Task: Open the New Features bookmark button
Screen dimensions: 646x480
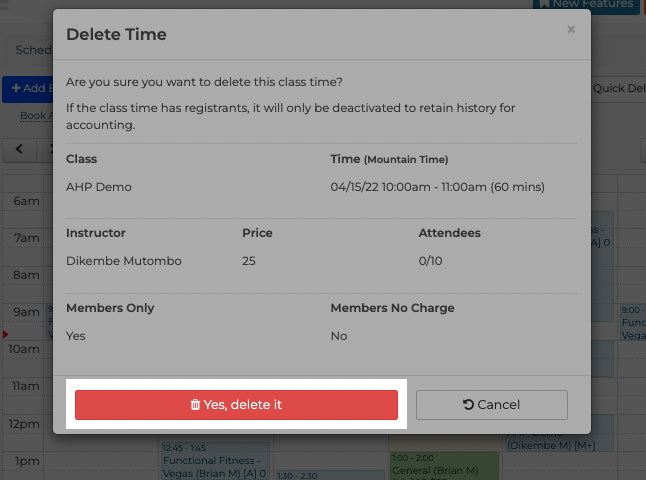Action: (x=586, y=5)
